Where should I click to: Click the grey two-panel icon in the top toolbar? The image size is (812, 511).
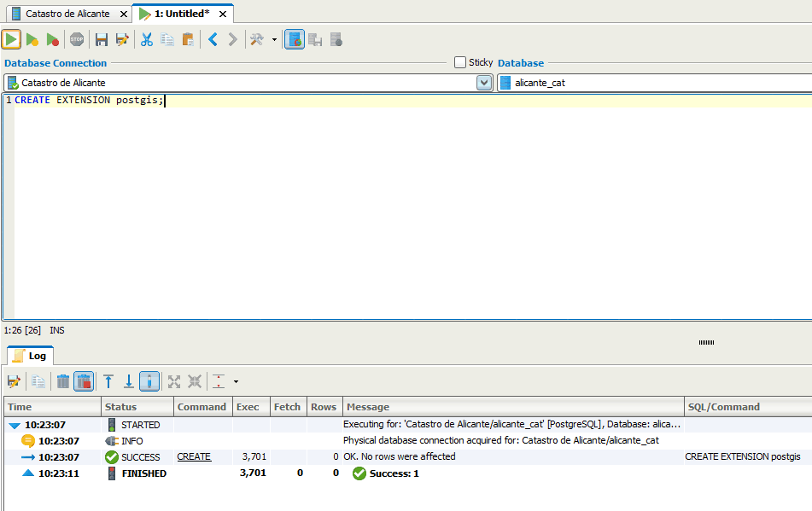(x=315, y=40)
